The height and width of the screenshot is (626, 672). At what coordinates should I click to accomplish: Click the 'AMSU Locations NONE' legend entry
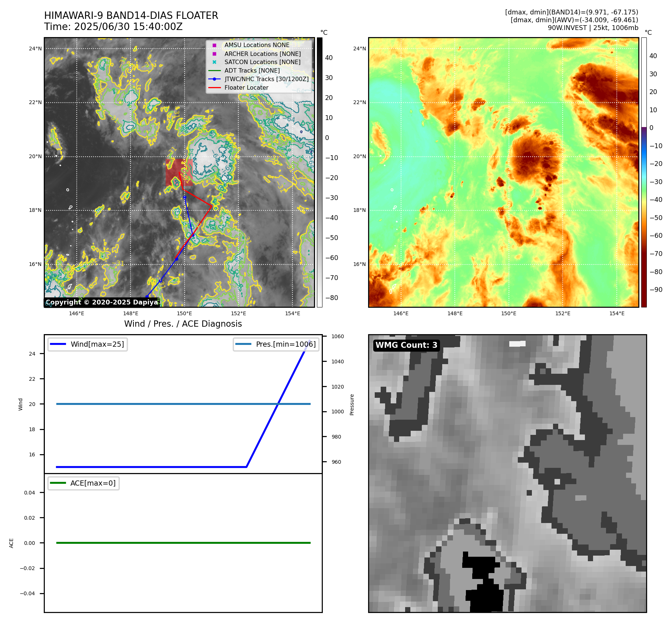(257, 45)
